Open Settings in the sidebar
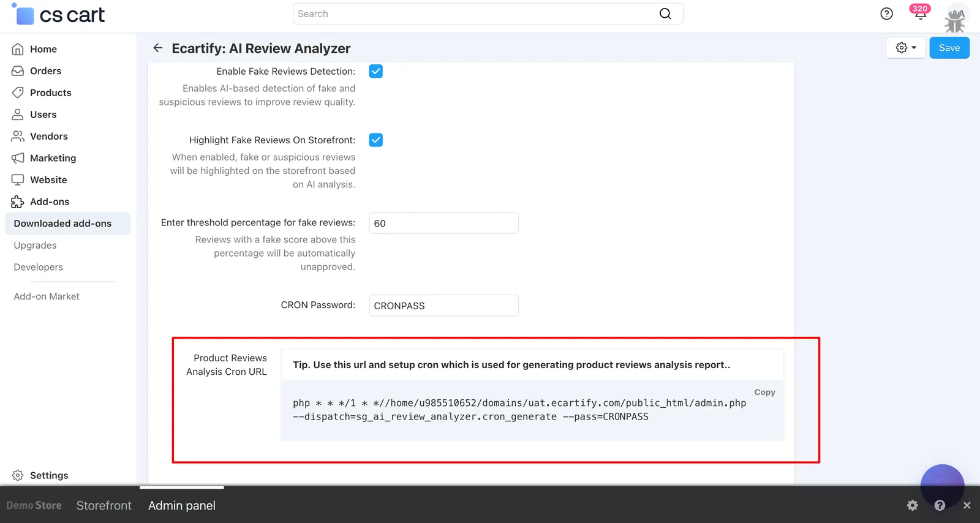980x523 pixels. click(49, 475)
